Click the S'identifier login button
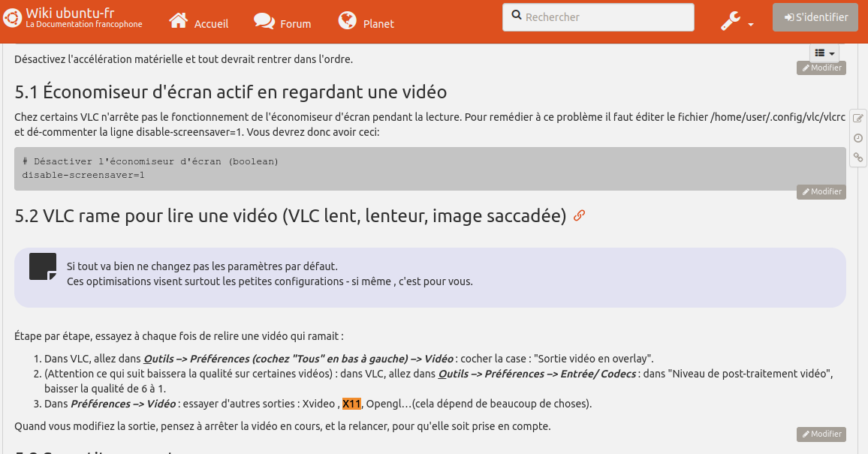 coord(815,17)
